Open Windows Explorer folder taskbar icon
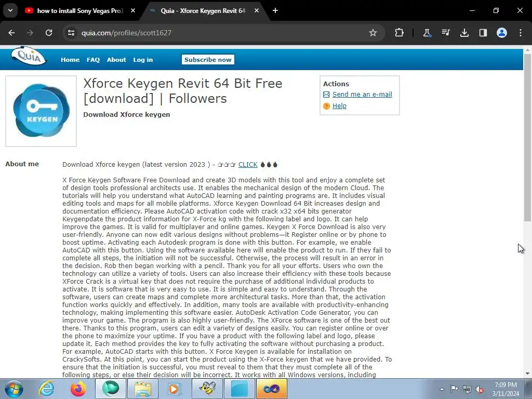 [143, 389]
